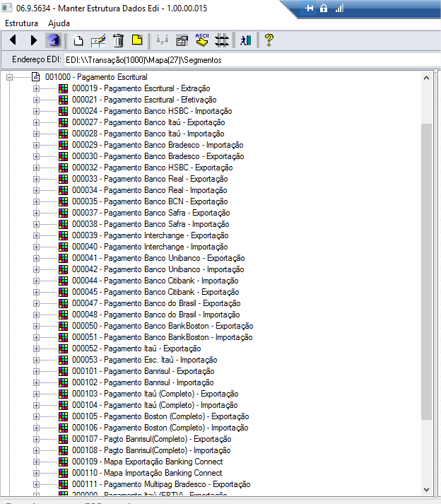Click the scroll down arrow of the tree
The width and height of the screenshot is (441, 504).
427,490
